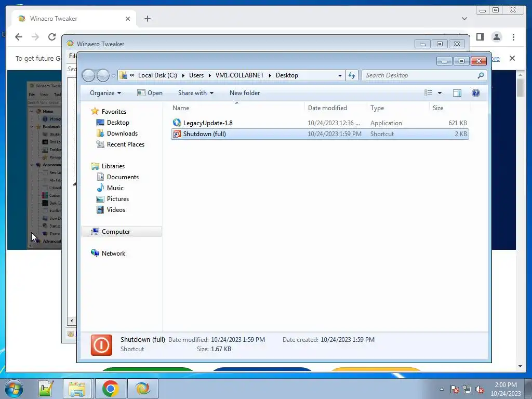The height and width of the screenshot is (399, 532).
Task: Click the Action Center flag icon
Action: tap(455, 389)
